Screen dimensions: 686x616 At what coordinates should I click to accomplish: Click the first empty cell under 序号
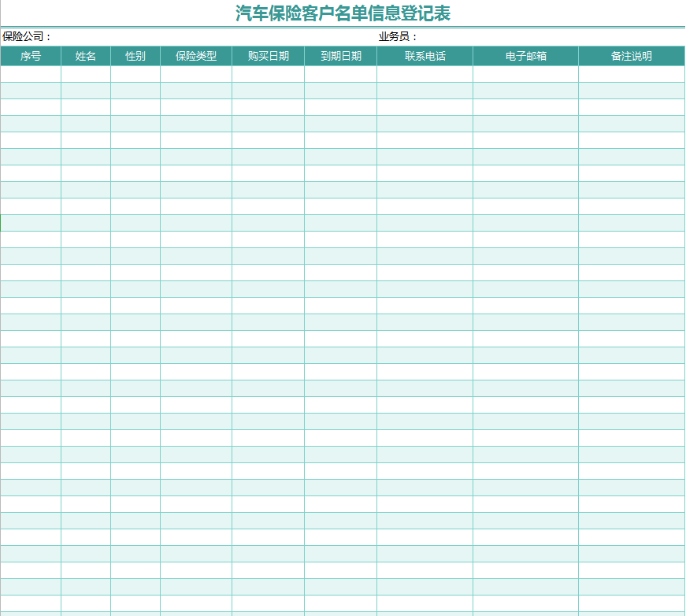pos(30,73)
